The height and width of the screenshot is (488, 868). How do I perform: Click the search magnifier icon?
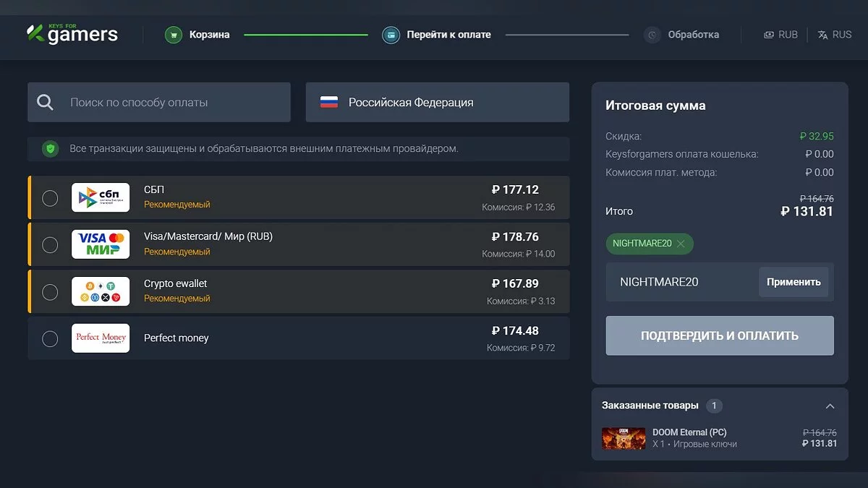tap(46, 103)
